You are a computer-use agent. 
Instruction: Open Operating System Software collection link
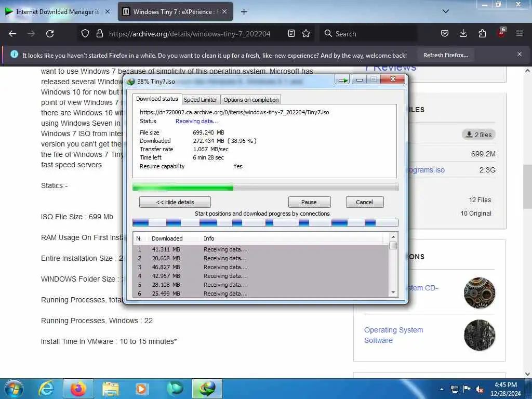point(394,335)
